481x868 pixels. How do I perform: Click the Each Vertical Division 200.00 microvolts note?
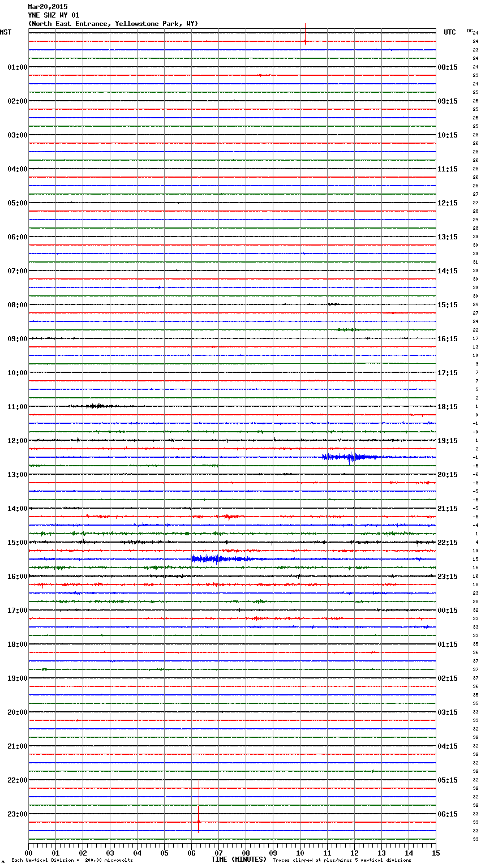(72, 861)
